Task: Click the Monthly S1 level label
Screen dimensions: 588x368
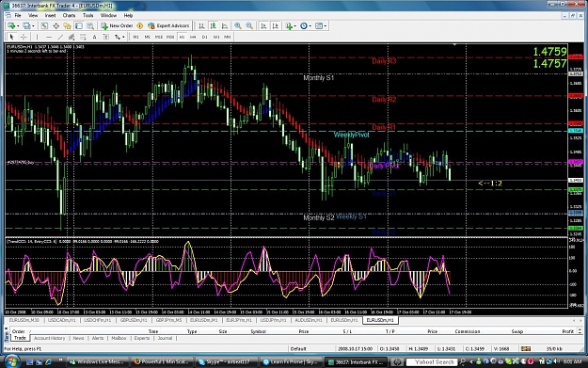Action: (x=318, y=78)
